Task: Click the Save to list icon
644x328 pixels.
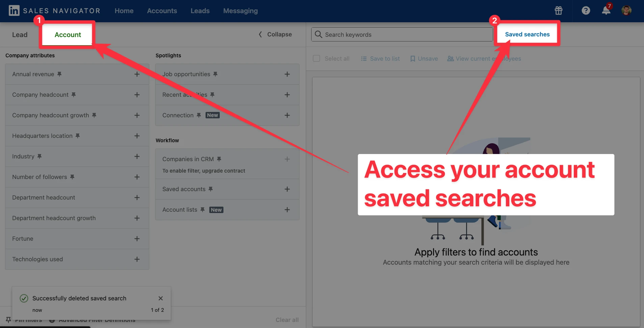Action: coord(364,59)
